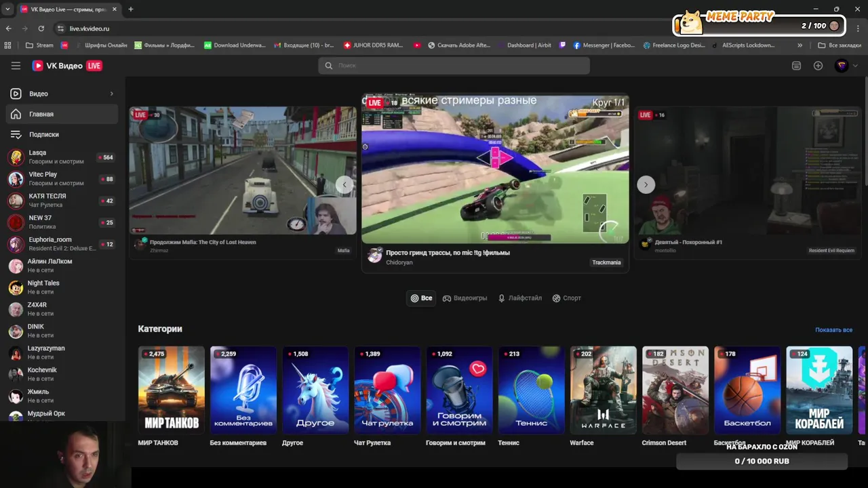The width and height of the screenshot is (868, 488).
Task: Click the Vitec Play channel avatar
Action: [16, 179]
